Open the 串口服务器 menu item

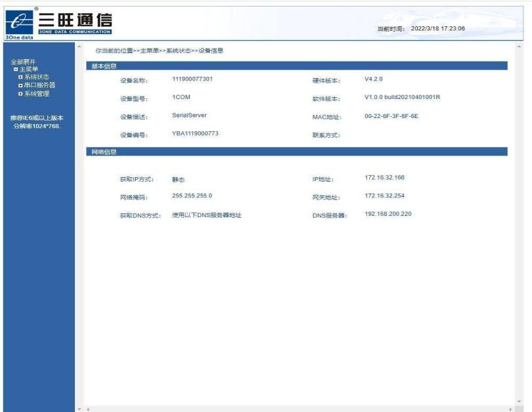(x=39, y=85)
